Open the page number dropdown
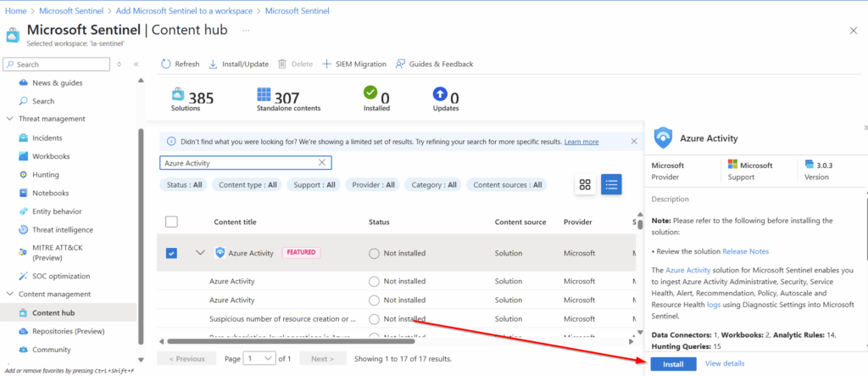The image size is (868, 376). pyautogui.click(x=259, y=359)
